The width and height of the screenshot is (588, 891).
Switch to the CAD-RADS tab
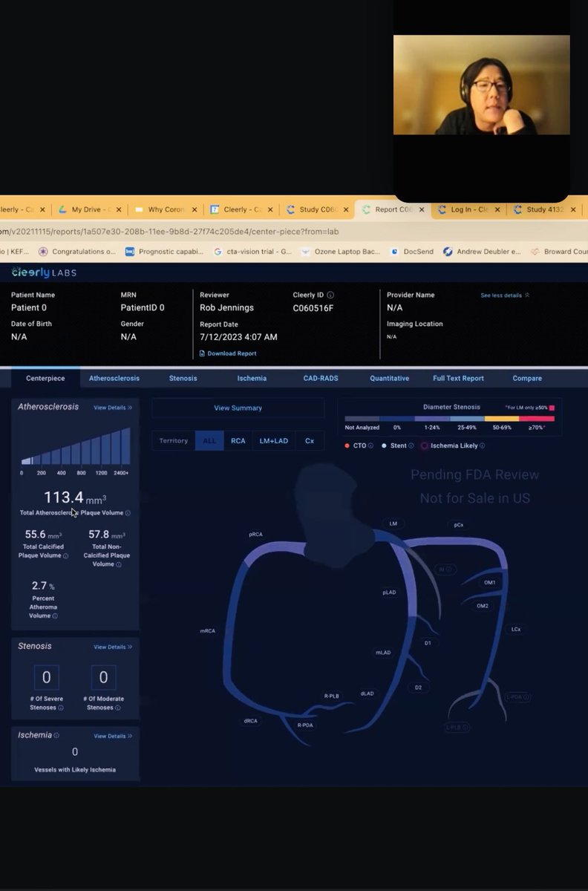click(x=321, y=379)
